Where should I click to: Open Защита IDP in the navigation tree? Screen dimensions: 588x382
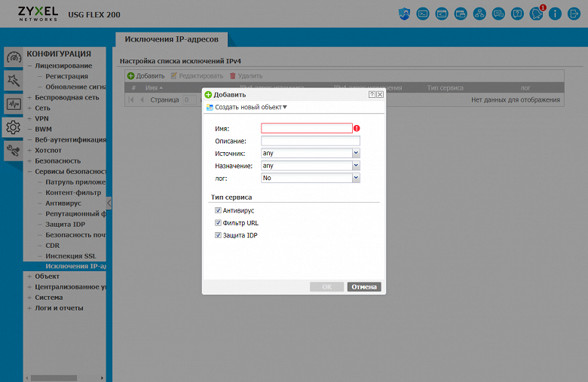[66, 225]
